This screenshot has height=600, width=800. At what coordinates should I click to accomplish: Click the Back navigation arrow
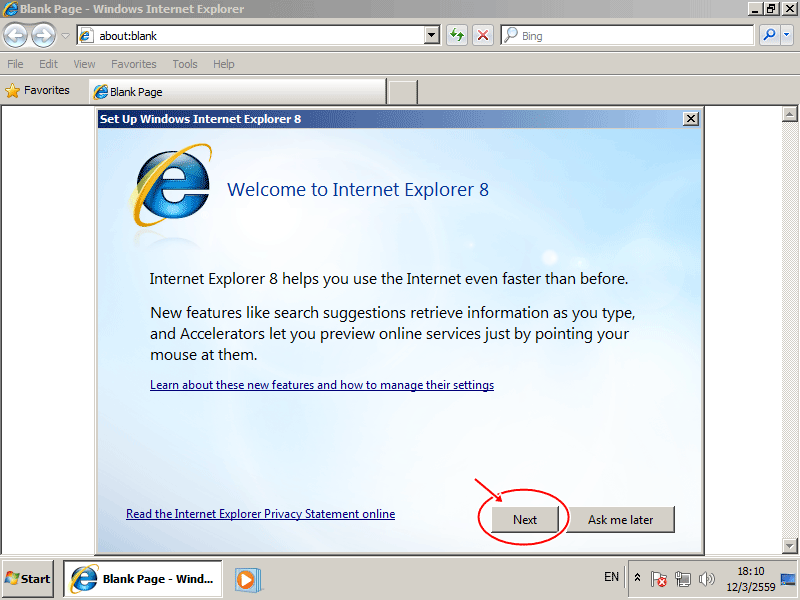click(x=15, y=36)
